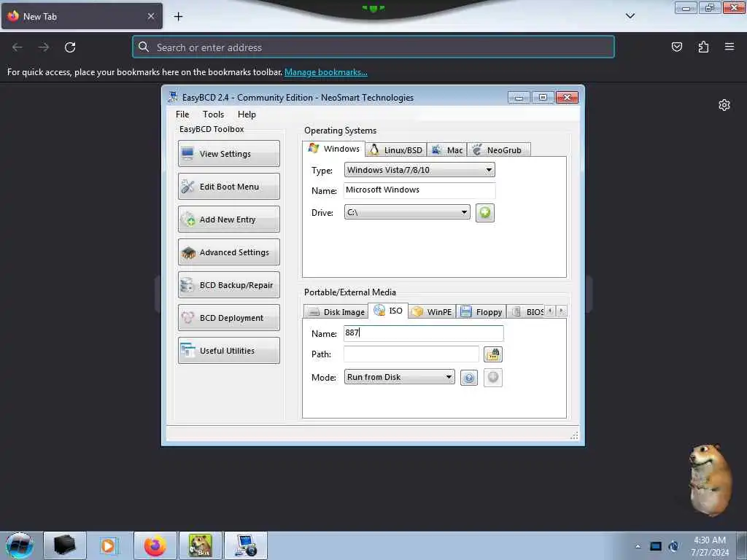Maximize the EasyBCD window
The image size is (747, 560).
[x=543, y=97]
